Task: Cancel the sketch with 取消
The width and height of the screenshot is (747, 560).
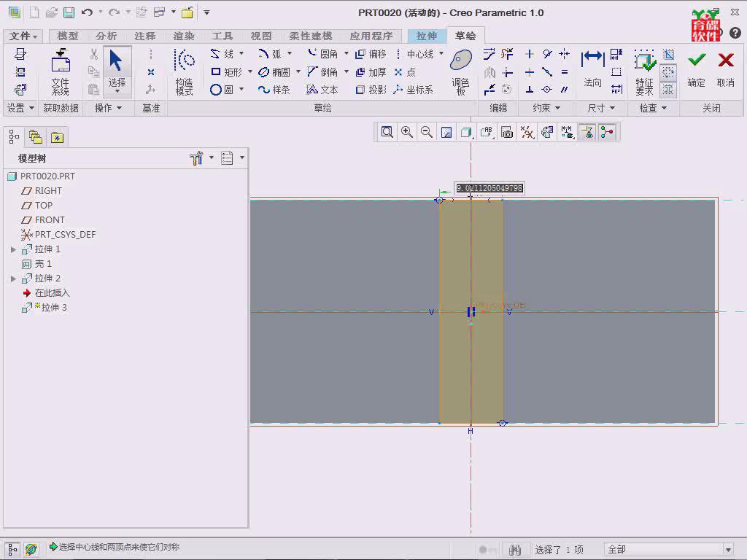Action: 726,69
